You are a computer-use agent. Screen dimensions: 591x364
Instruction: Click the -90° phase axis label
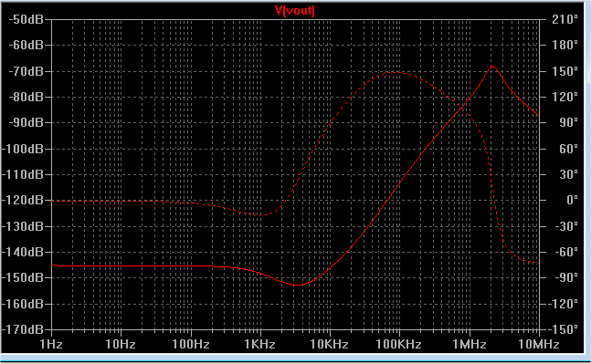coord(566,278)
